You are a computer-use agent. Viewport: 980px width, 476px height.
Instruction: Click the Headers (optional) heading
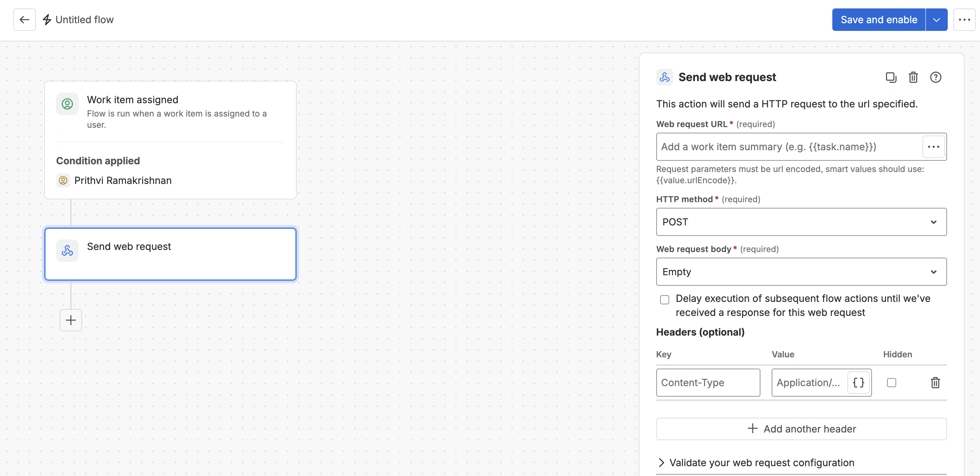pos(700,332)
